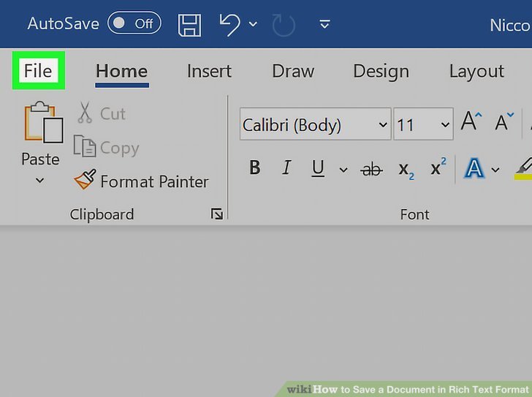532x397 pixels.
Task: Expand the Paste options arrow
Action: pyautogui.click(x=39, y=180)
